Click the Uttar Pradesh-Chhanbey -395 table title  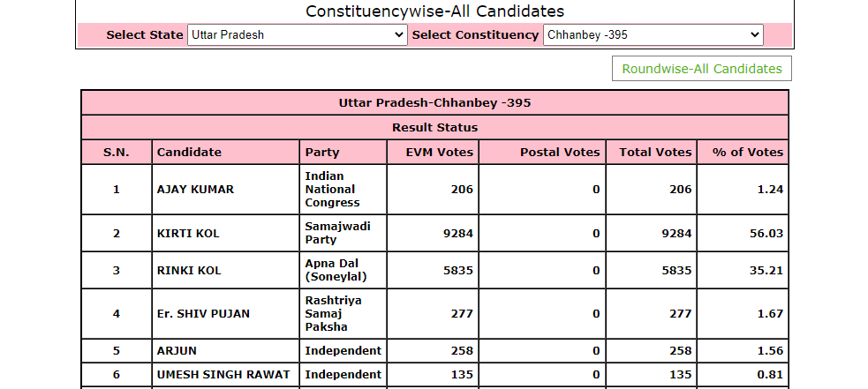point(434,103)
